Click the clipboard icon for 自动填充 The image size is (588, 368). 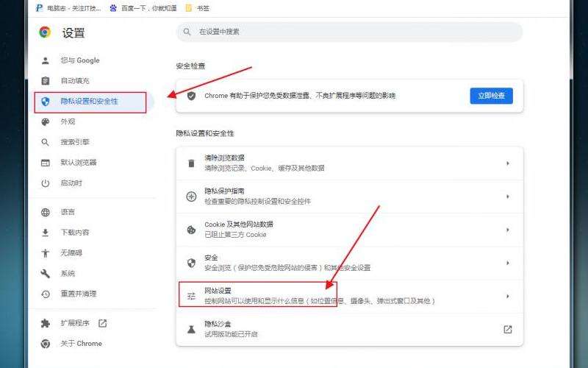(46, 81)
